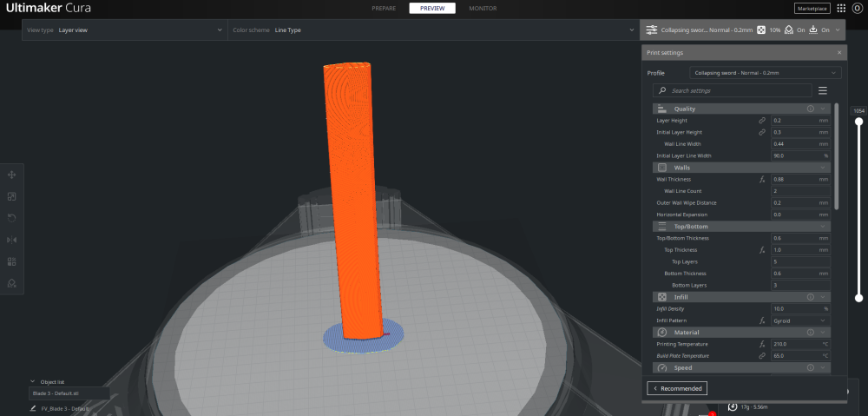Select the Support Blocker tool icon
The height and width of the screenshot is (416, 868).
coord(11,283)
